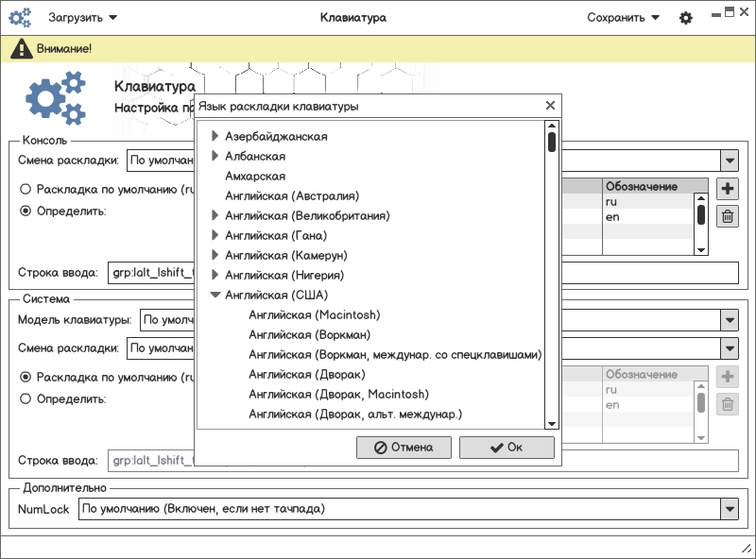Confirm with the Ок button
This screenshot has height=559, width=756.
pyautogui.click(x=507, y=448)
